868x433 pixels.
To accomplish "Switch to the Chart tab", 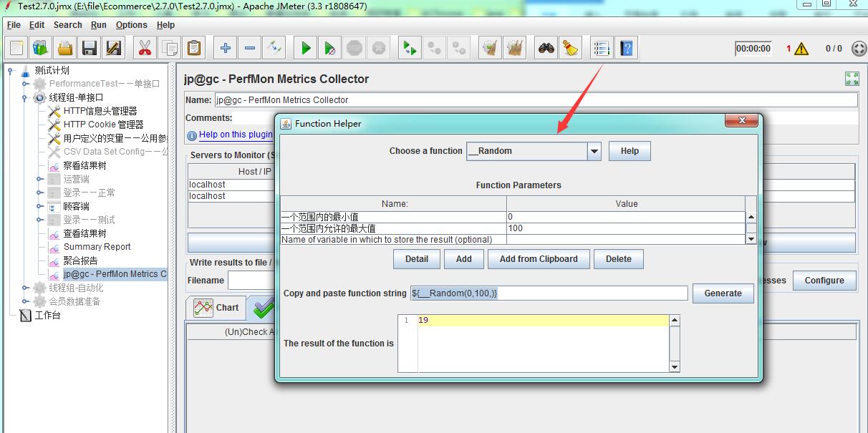I will tap(217, 308).
